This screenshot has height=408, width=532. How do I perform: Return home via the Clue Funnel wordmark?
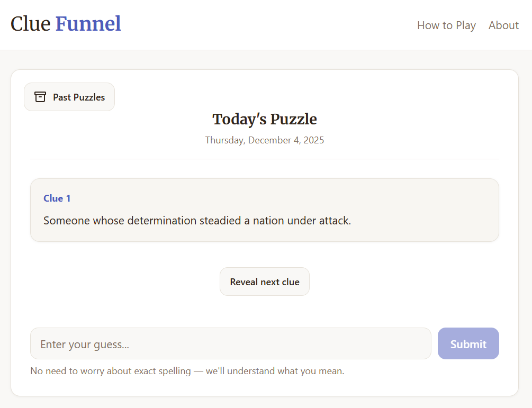[66, 23]
